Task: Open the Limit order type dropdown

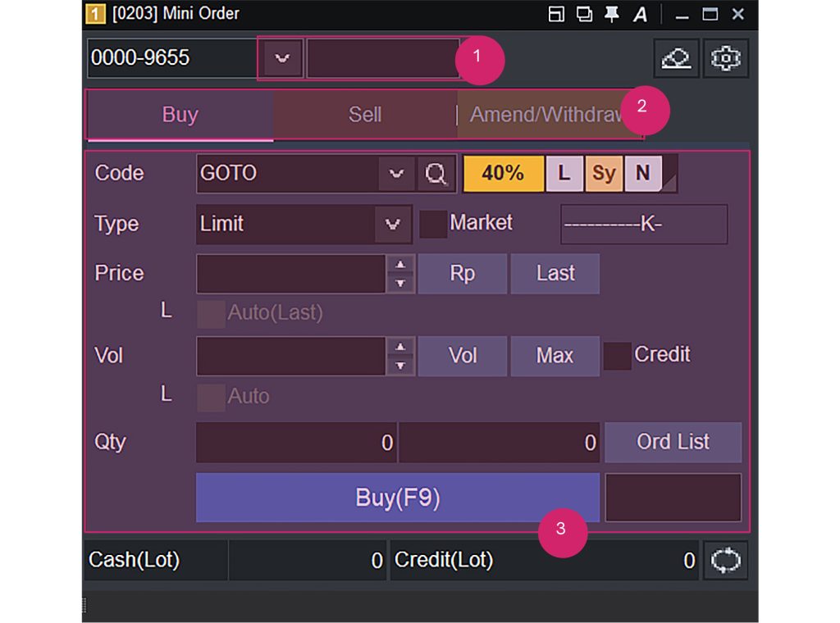Action: tap(393, 225)
